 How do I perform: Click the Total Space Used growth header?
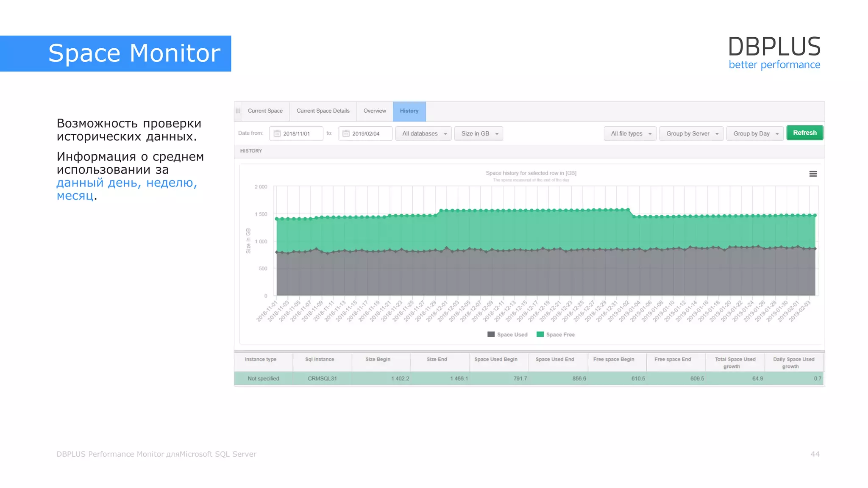[x=735, y=363]
